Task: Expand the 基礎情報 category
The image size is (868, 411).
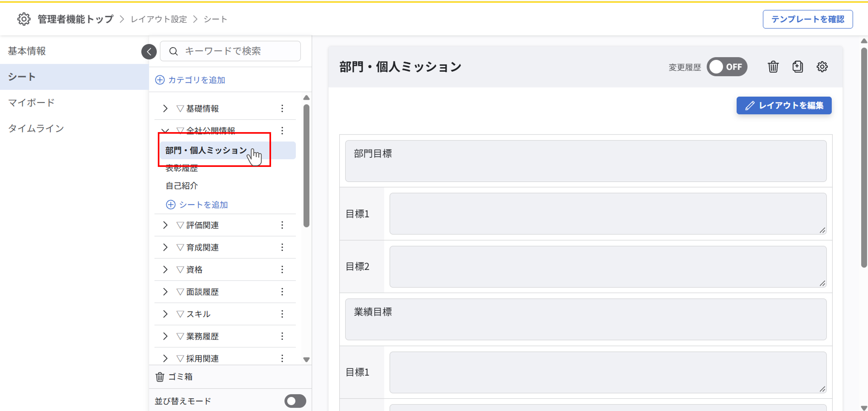Action: coord(165,108)
